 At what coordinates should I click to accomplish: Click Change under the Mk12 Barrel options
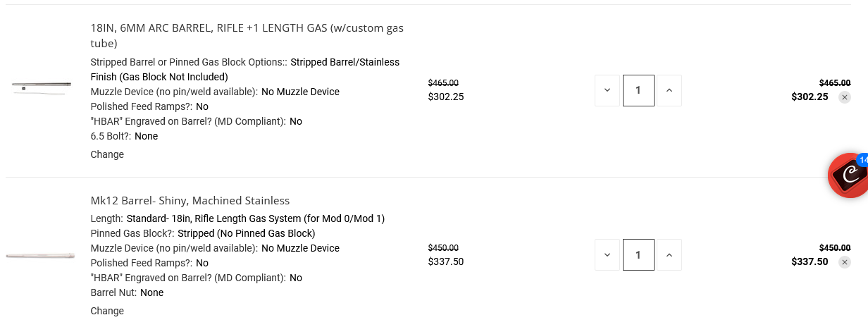tap(107, 311)
